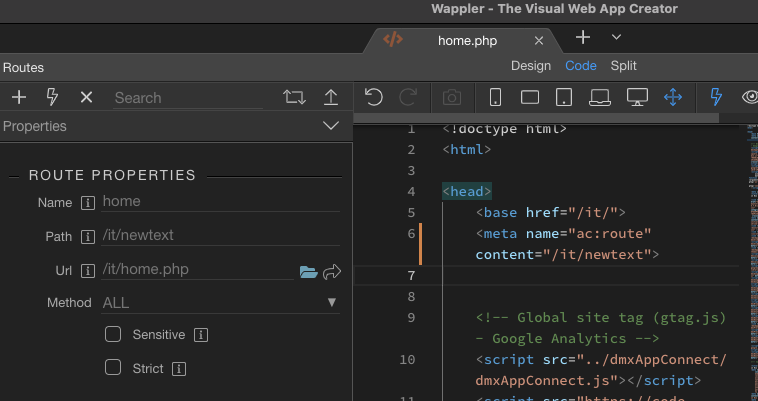Click the Name field containing home
The image size is (758, 401).
tap(220, 201)
